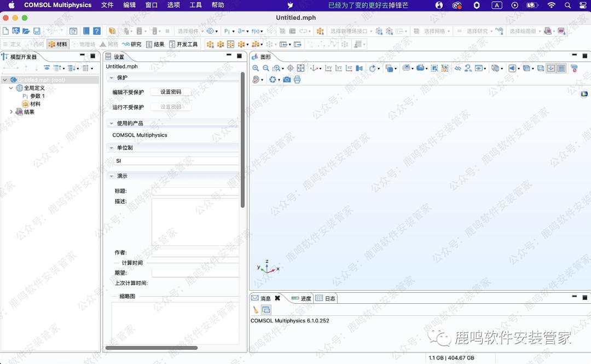Switch to the 日志 tab
591x364 pixels.
[x=326, y=298]
